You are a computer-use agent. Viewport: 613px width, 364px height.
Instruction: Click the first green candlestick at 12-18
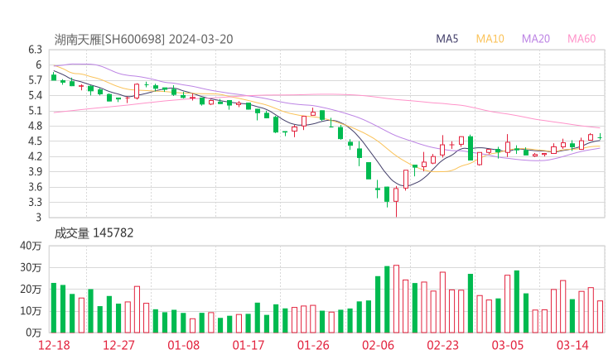[x=54, y=77]
